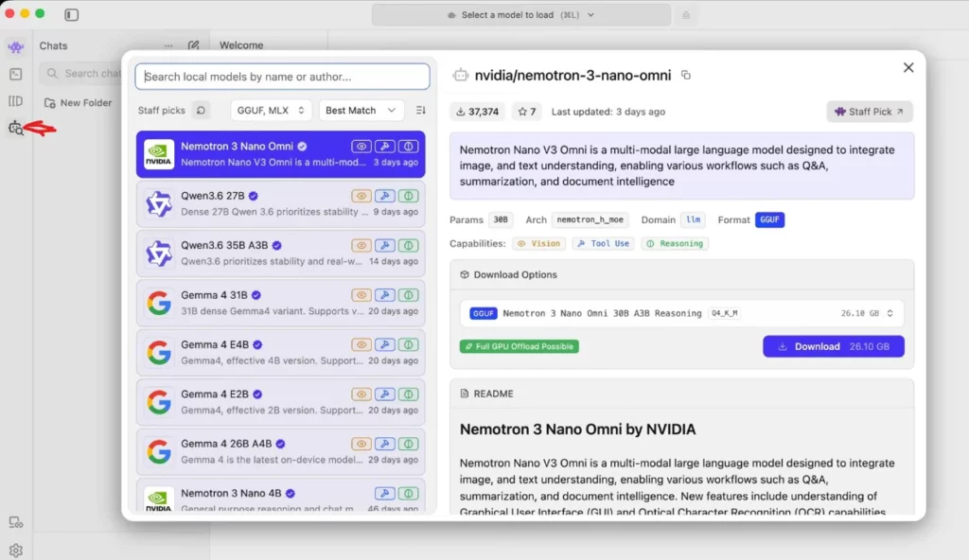Select the Gemma 4 31B model entry
The height and width of the screenshot is (560, 969).
click(280, 303)
